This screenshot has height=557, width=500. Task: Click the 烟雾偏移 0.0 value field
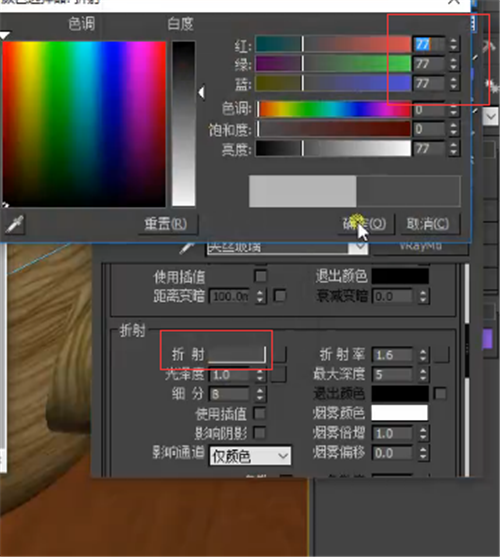click(392, 453)
